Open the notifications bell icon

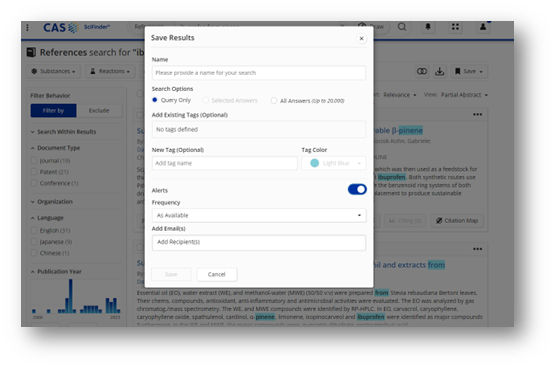pyautogui.click(x=428, y=27)
